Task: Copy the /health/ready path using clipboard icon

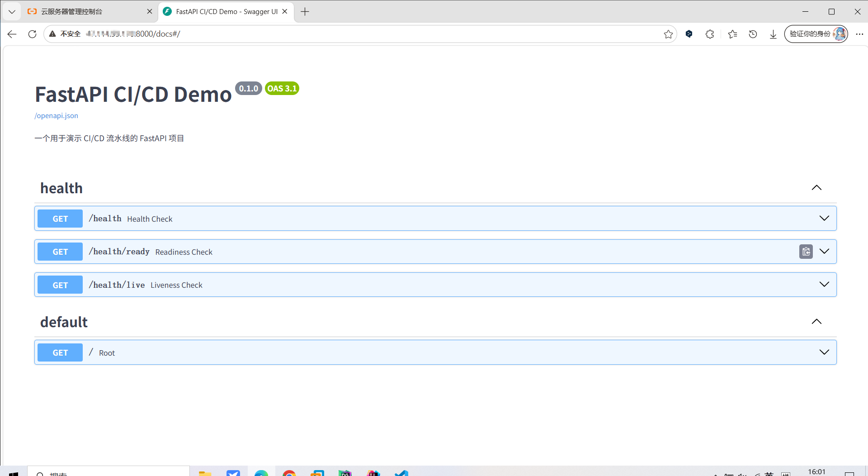Action: 806,252
